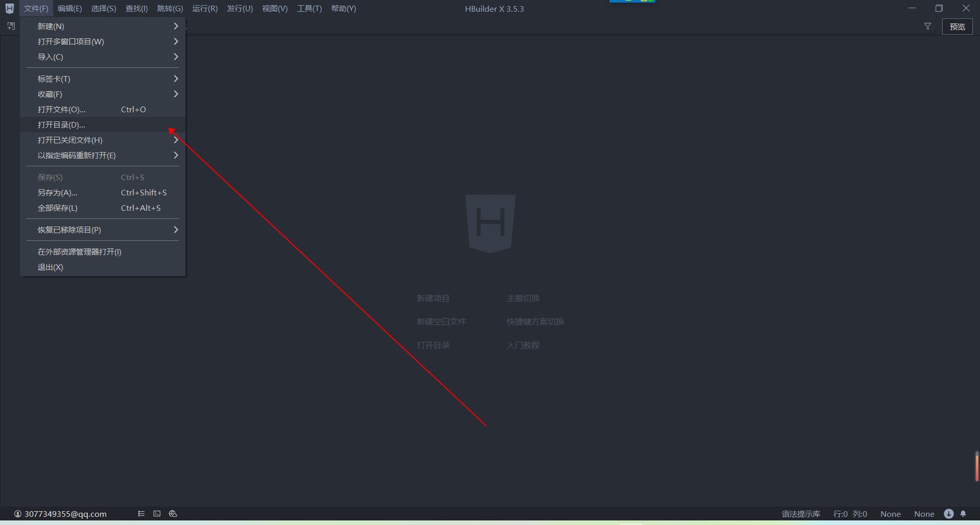Open the 编辑(E) menu
This screenshot has height=525, width=980.
(70, 9)
